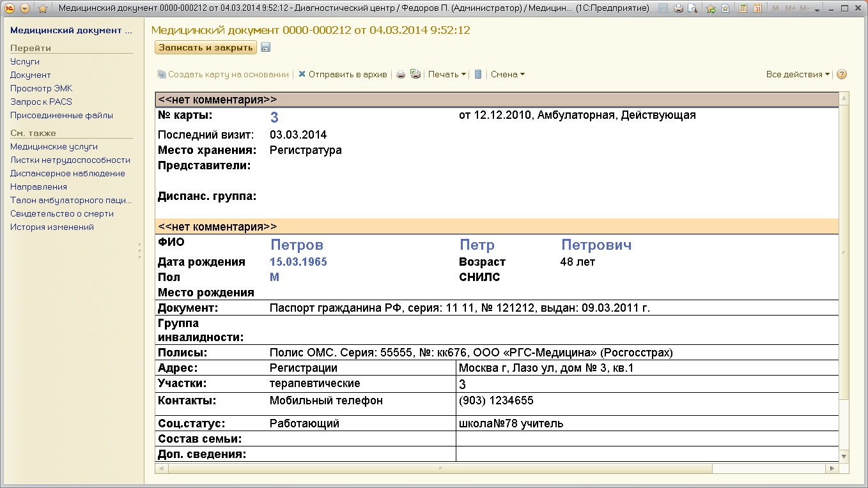Click Создать карту на основании
Screen dimensions: 868x488
(x=223, y=75)
